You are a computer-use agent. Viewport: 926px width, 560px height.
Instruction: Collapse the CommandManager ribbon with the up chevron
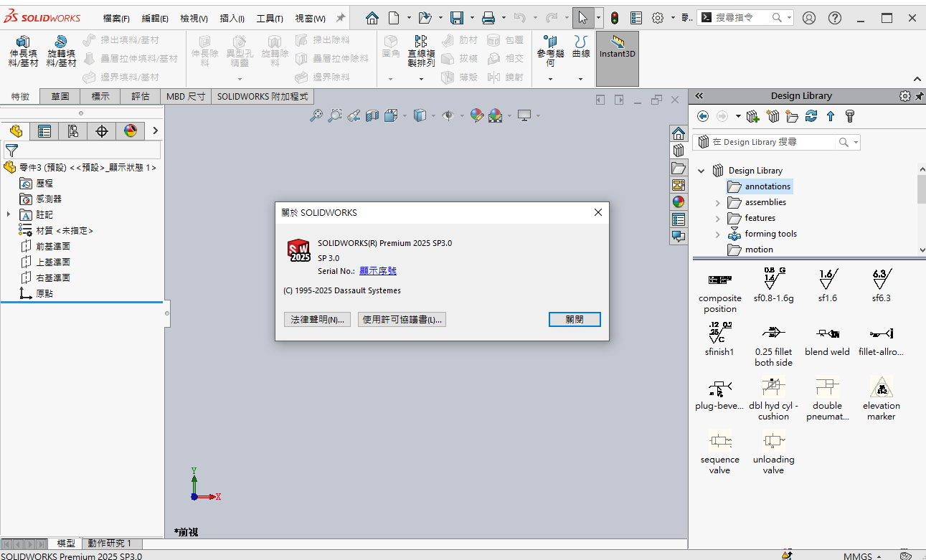[x=917, y=79]
